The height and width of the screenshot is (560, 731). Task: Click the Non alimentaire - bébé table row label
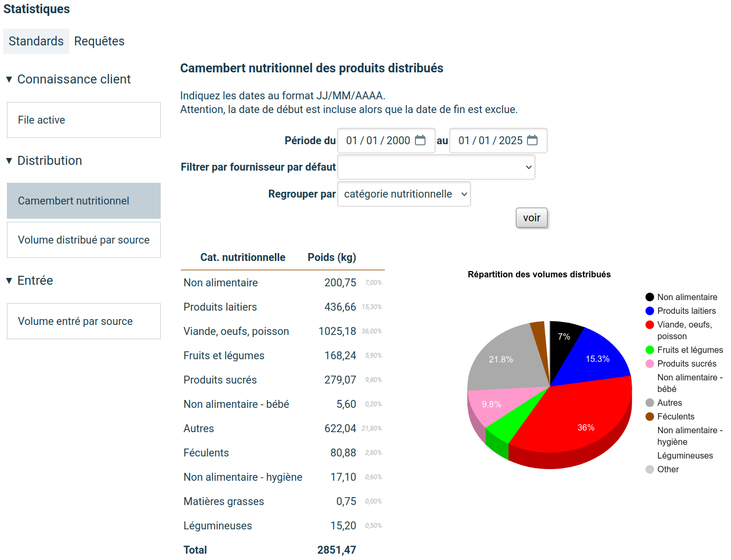(x=236, y=404)
